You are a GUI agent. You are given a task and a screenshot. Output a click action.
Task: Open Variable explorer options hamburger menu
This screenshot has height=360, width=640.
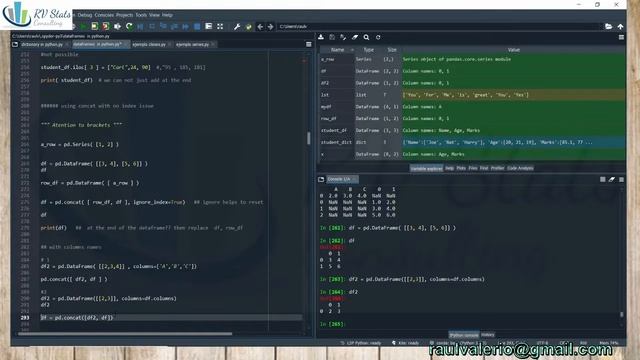pyautogui.click(x=621, y=37)
